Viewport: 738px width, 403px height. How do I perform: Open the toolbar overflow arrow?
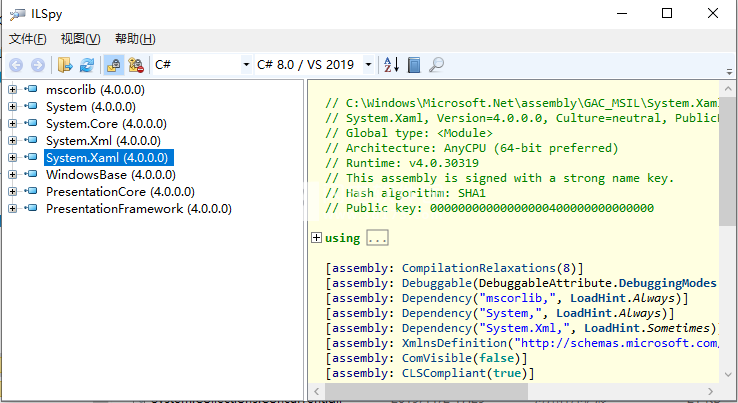click(729, 72)
